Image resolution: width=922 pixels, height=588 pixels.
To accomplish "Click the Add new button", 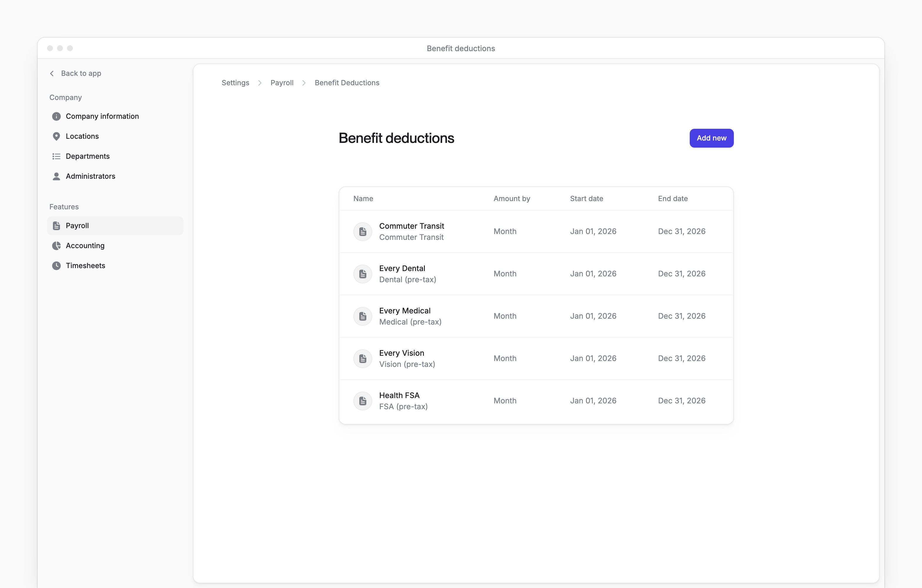I will coord(711,138).
